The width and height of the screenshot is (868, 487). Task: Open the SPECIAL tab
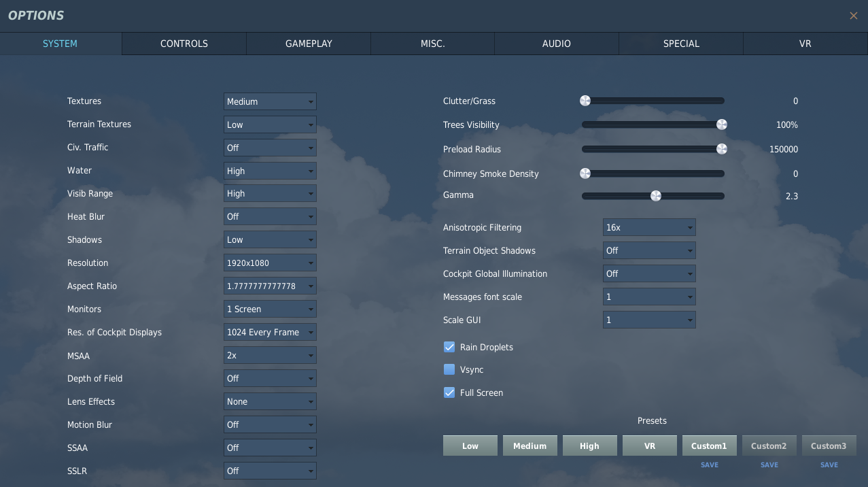681,44
